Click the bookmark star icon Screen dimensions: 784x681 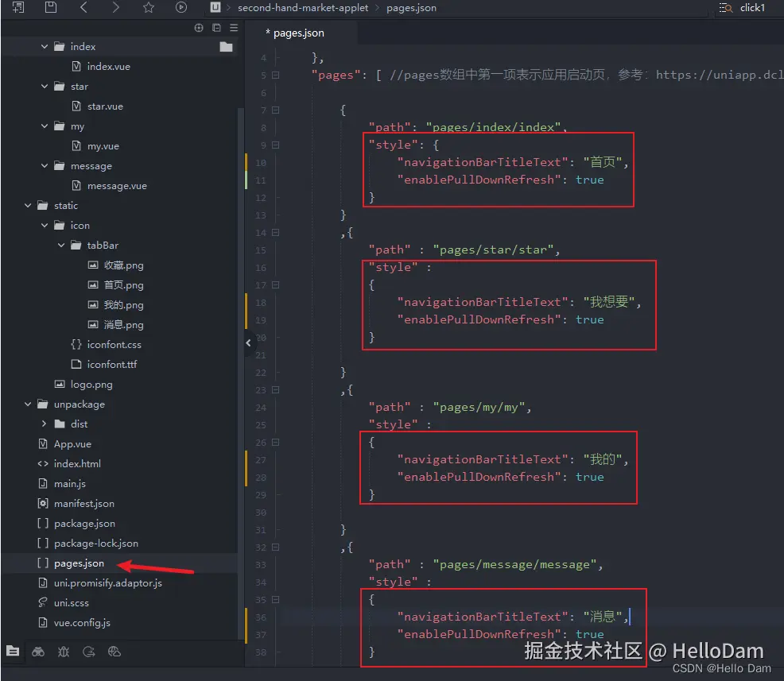(149, 7)
